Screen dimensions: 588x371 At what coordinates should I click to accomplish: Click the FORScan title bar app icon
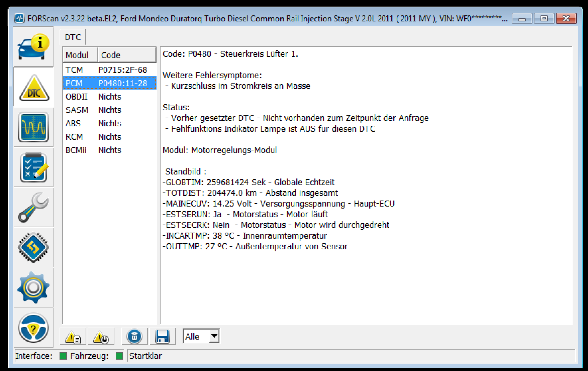pyautogui.click(x=19, y=18)
